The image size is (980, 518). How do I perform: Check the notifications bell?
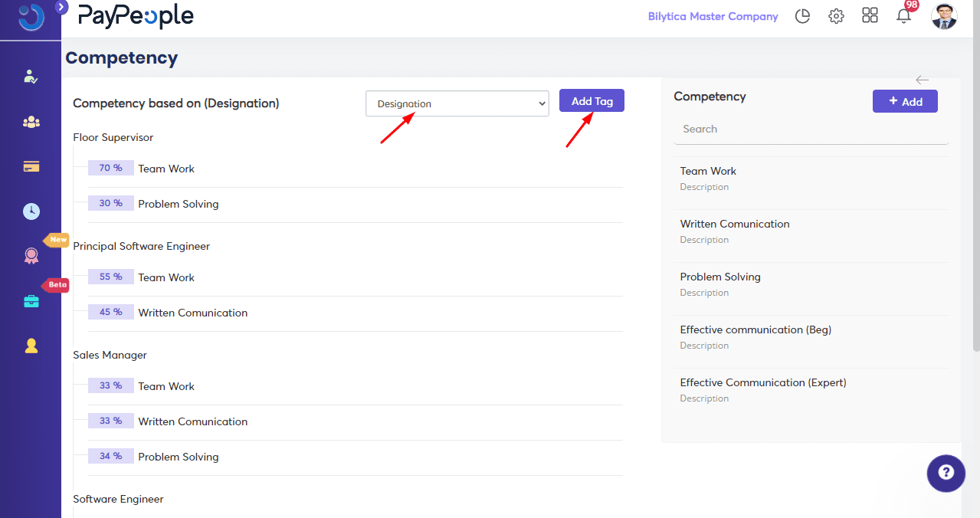point(904,16)
